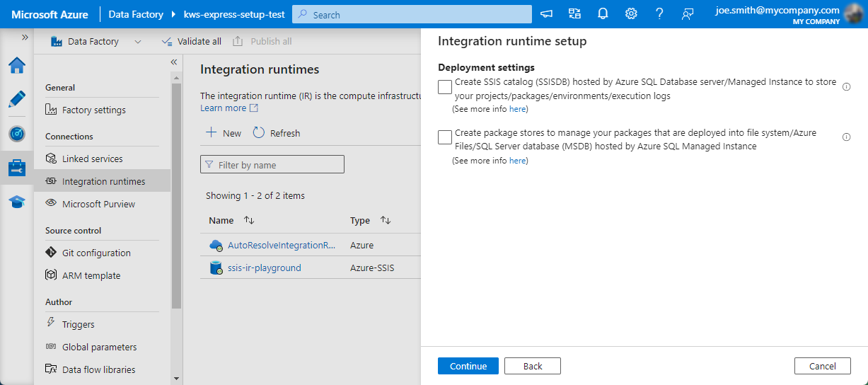
Task: Select Integration runtimes menu item
Action: tap(103, 181)
